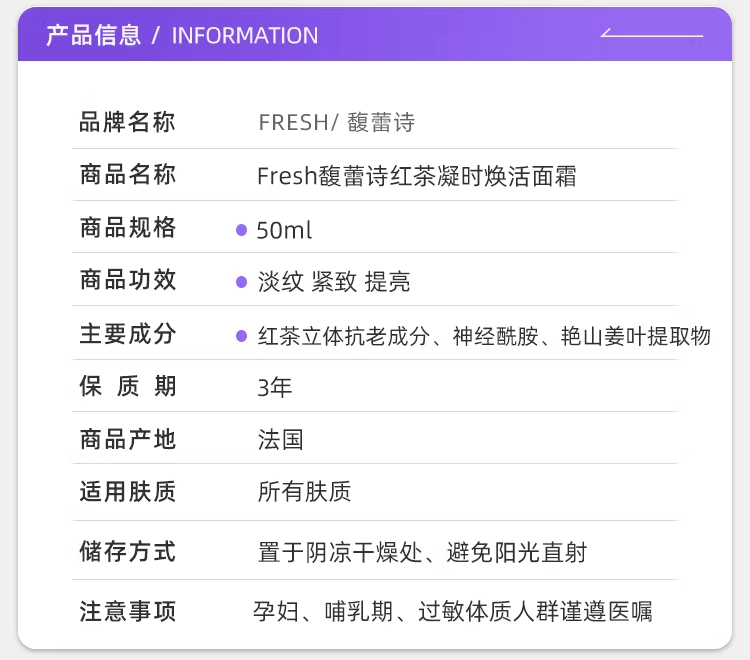Select the 产品信息 header title
The image size is (750, 660).
94,36
